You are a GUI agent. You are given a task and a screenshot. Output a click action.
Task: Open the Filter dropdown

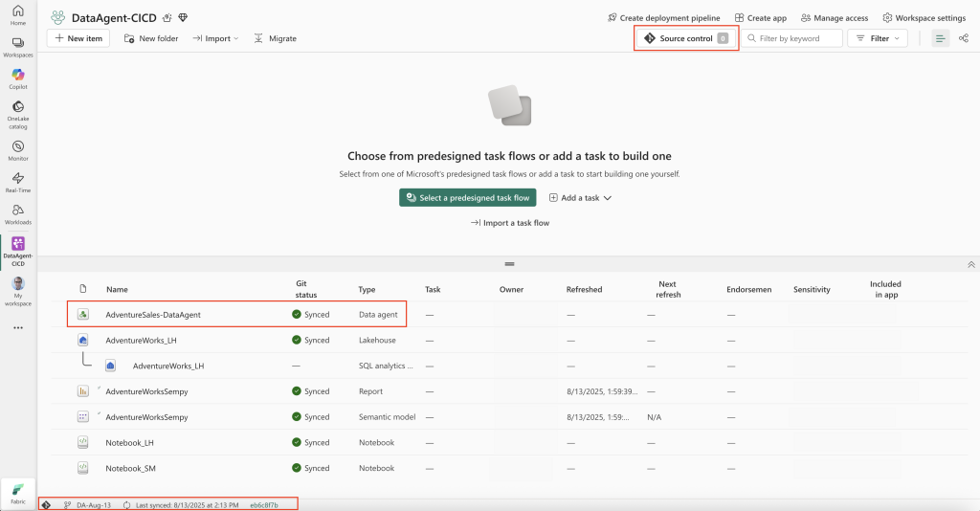click(878, 38)
